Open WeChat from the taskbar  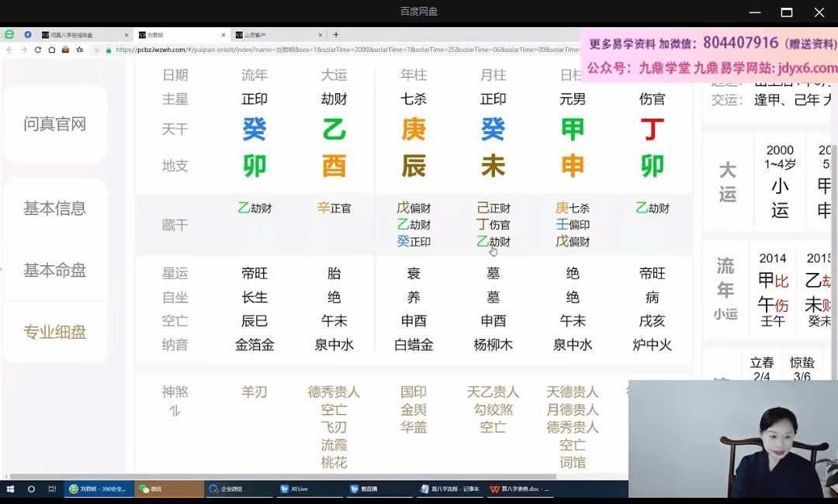click(169, 489)
